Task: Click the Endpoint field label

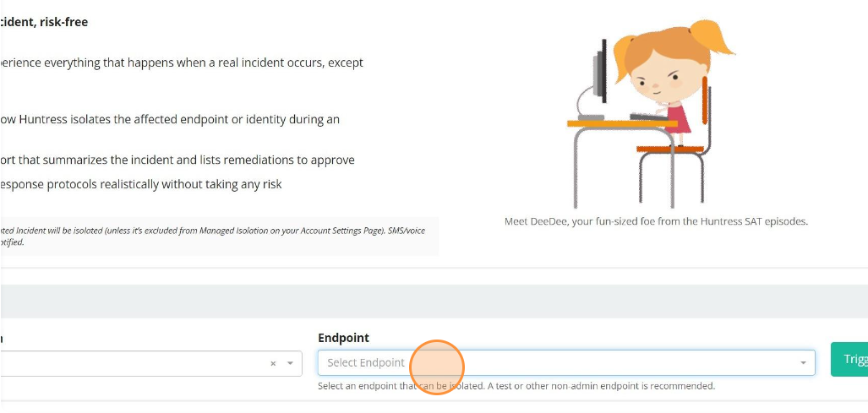Action: coord(343,338)
